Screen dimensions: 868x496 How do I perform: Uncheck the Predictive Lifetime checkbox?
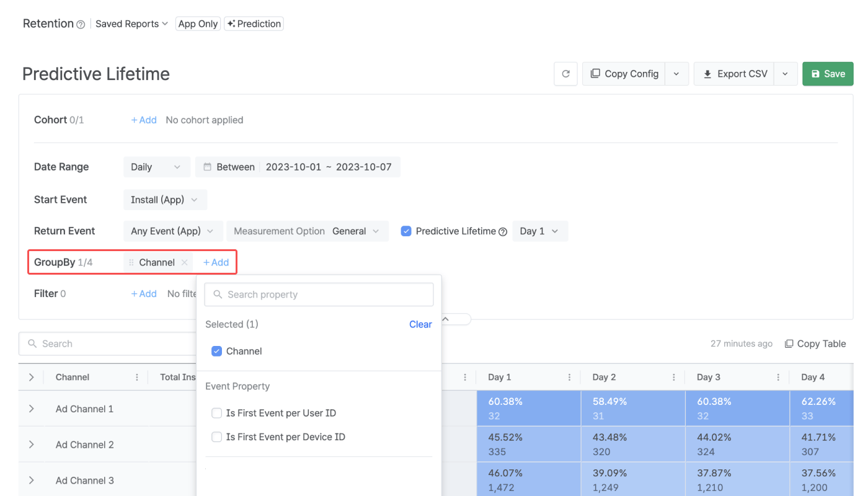click(406, 231)
